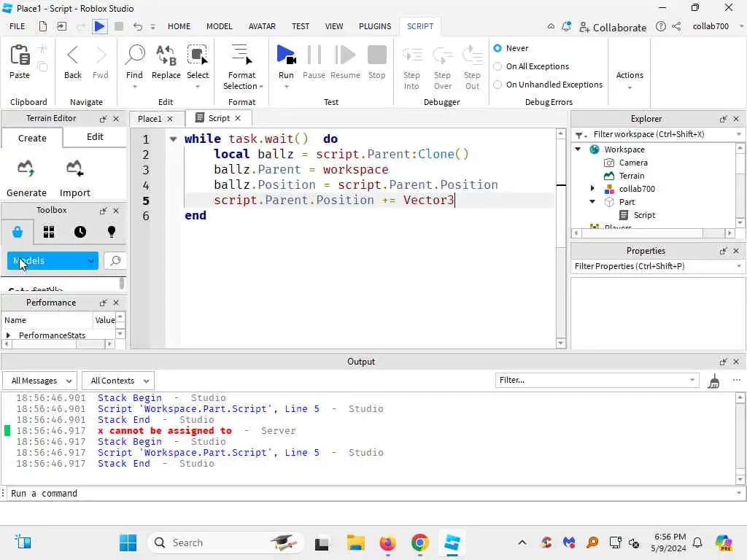Click the share icon near username
Screen dimensions: 747x560
pyautogui.click(x=676, y=27)
